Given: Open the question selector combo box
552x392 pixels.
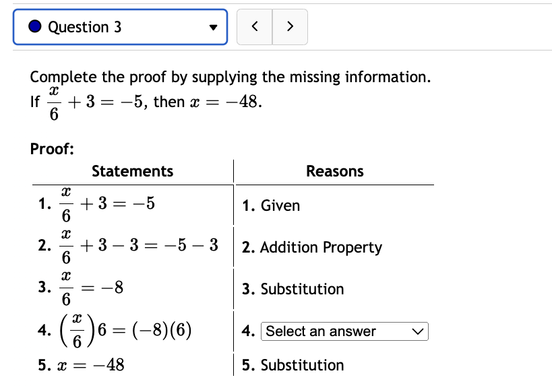Looking at the screenshot, I should 121,27.
